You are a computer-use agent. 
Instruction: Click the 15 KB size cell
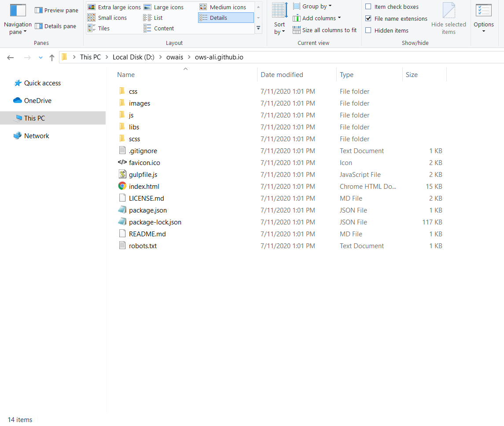[x=434, y=186]
